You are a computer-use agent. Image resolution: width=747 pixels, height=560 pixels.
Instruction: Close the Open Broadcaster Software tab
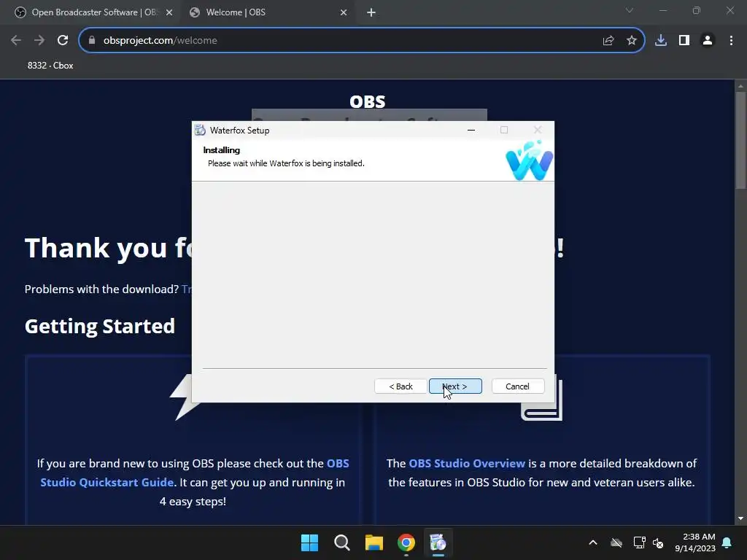[169, 12]
